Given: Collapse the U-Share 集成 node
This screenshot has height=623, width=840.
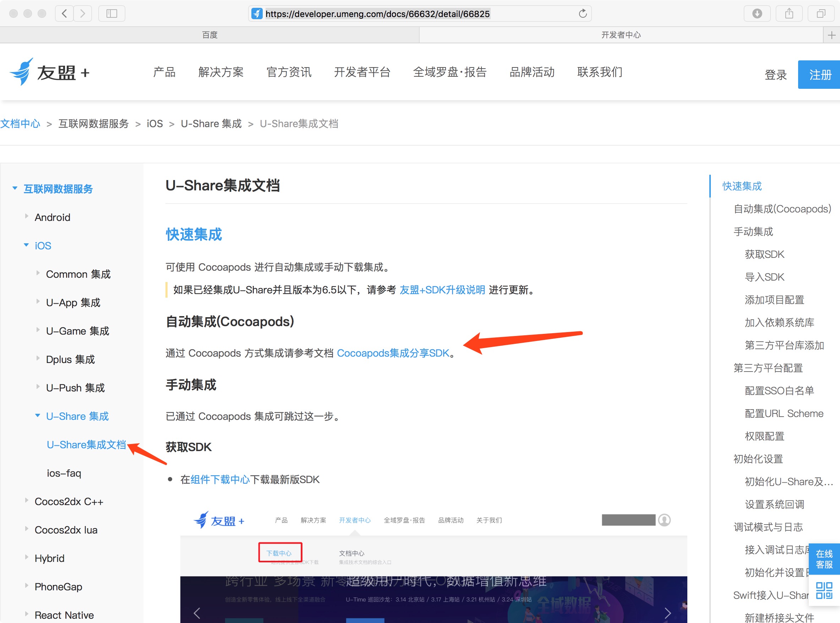Looking at the screenshot, I should pos(37,416).
